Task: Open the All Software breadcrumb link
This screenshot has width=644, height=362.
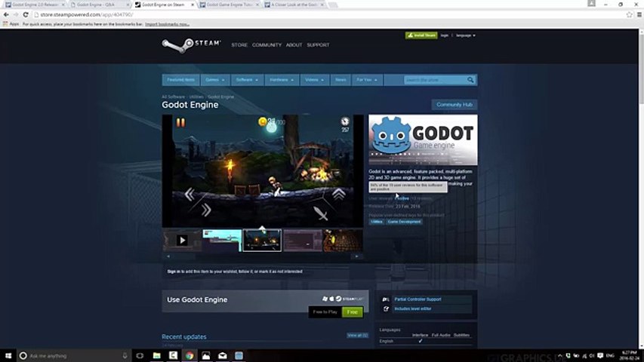Action: pyautogui.click(x=173, y=97)
